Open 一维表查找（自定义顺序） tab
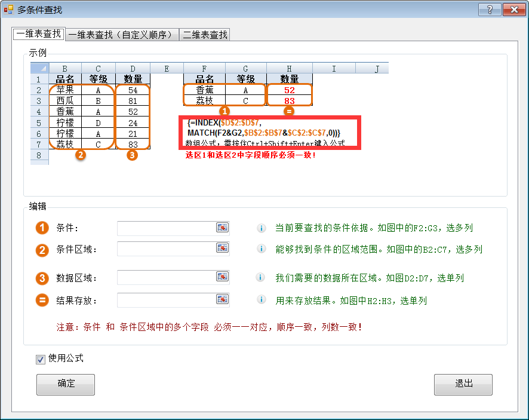The width and height of the screenshot is (529, 420). click(x=122, y=35)
